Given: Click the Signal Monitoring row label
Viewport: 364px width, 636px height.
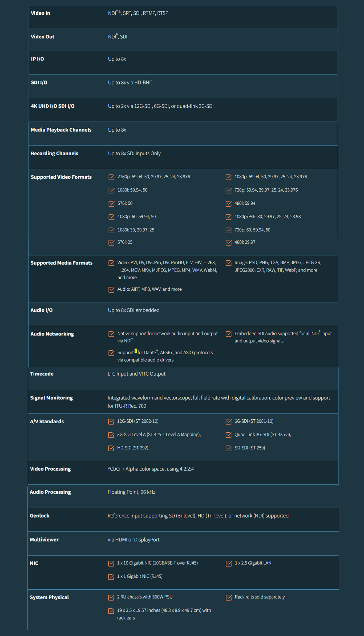Looking at the screenshot, I should (51, 398).
